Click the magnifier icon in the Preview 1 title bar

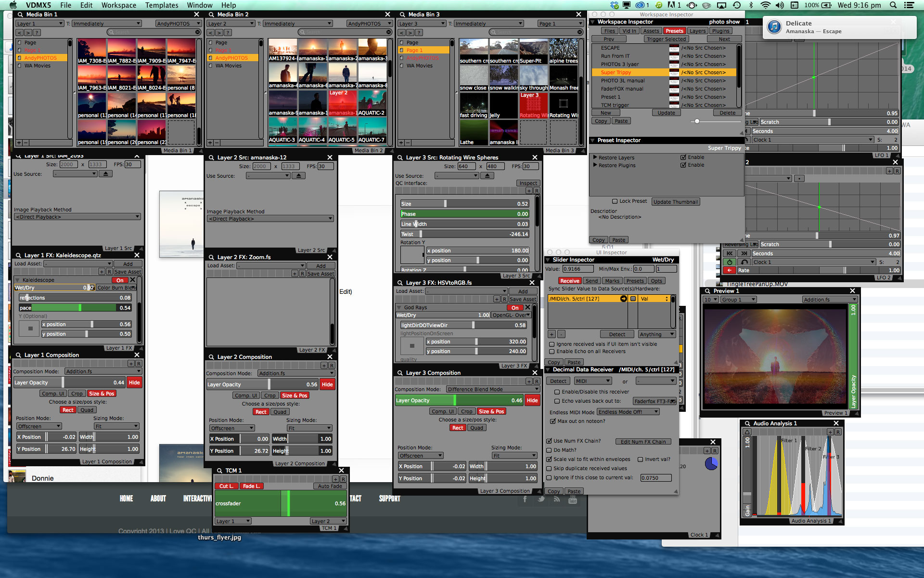pos(707,291)
